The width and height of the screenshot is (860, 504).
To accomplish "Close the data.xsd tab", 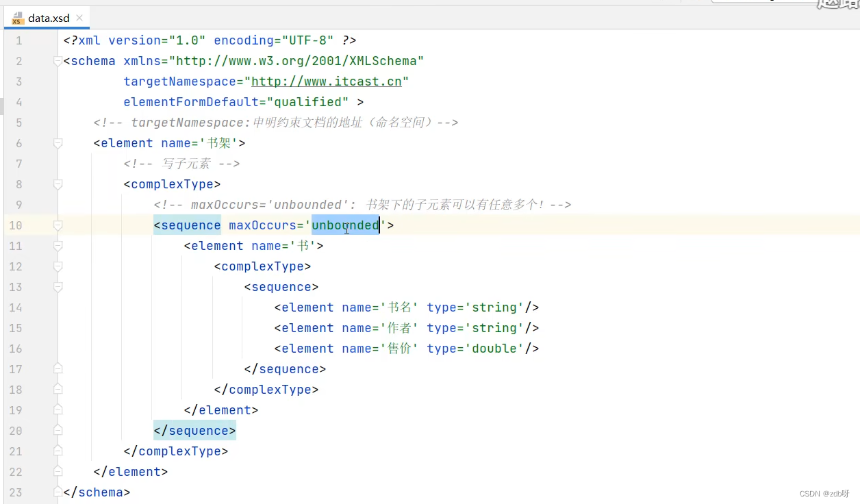I will point(79,18).
